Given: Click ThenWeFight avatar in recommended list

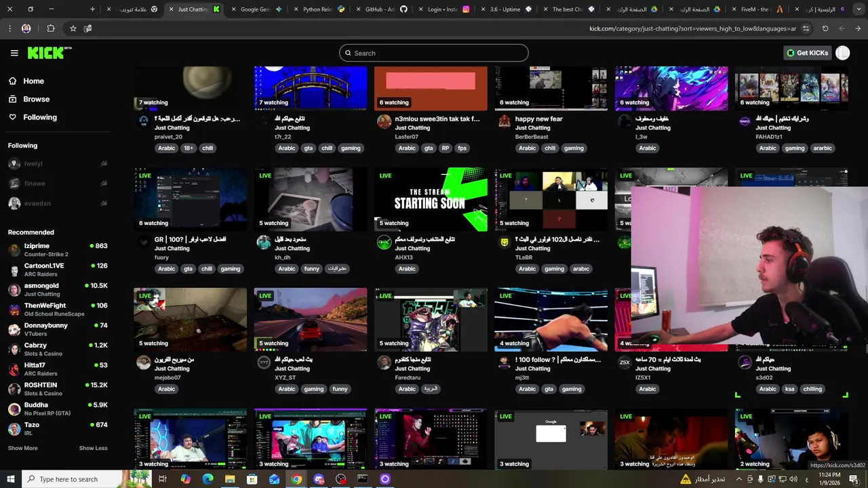Looking at the screenshot, I should [14, 310].
